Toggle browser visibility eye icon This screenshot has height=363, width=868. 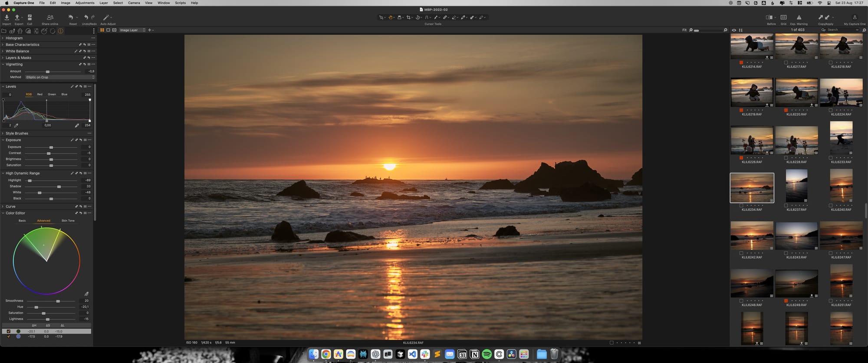734,30
